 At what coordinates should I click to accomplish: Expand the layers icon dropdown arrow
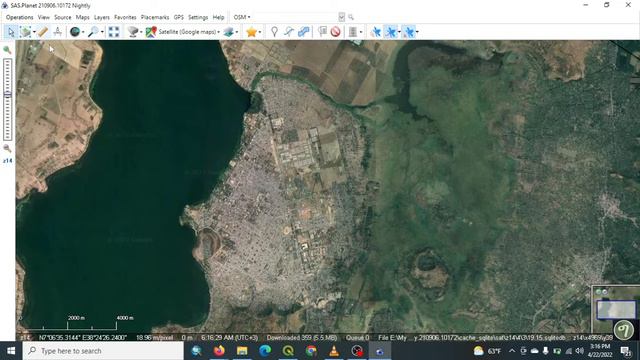pyautogui.click(x=237, y=32)
